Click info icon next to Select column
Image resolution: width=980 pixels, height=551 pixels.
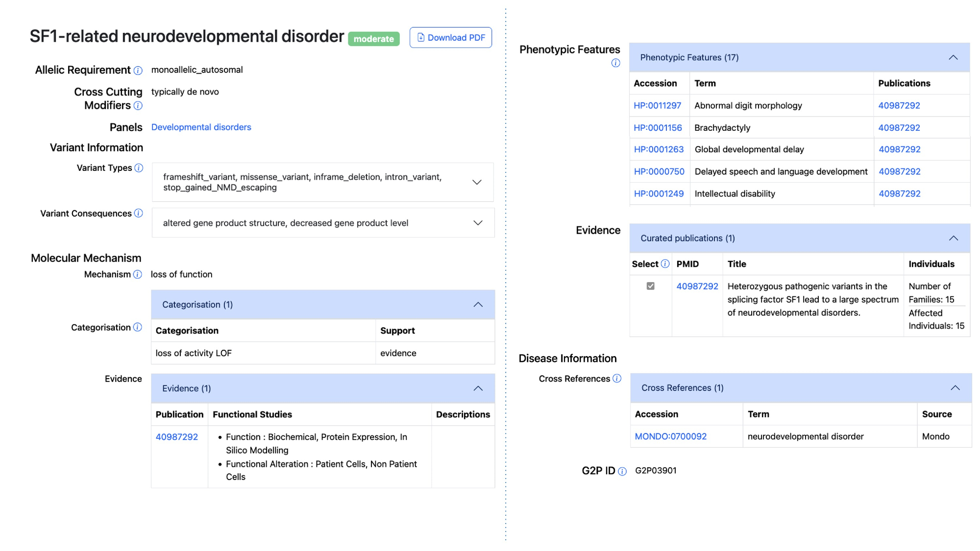(665, 264)
